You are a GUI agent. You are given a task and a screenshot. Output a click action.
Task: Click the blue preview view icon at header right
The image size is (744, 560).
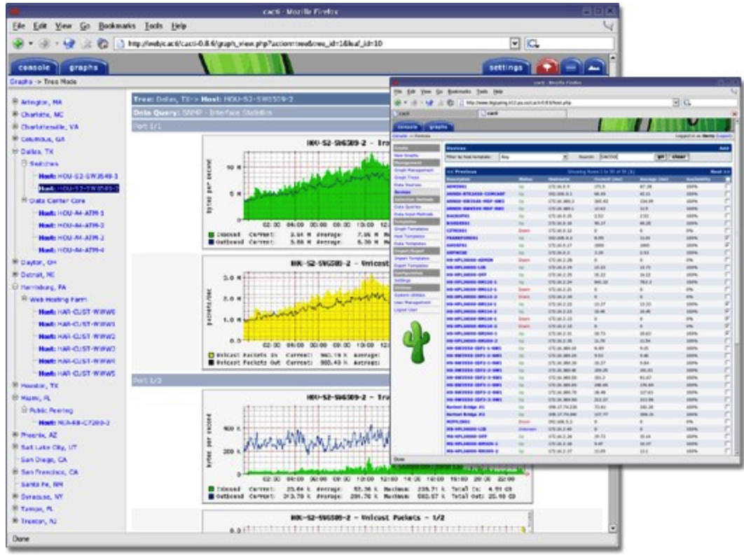(595, 67)
